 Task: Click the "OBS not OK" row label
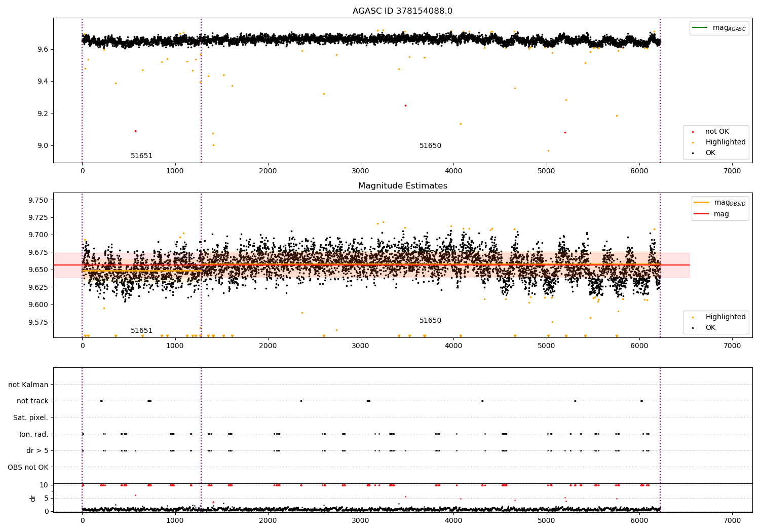(x=28, y=468)
